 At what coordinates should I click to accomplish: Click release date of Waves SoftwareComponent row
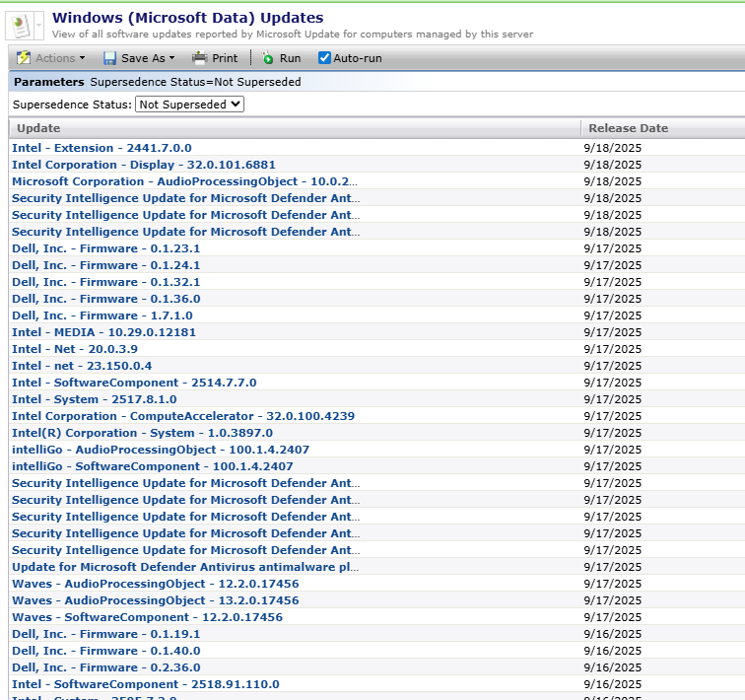click(612, 617)
